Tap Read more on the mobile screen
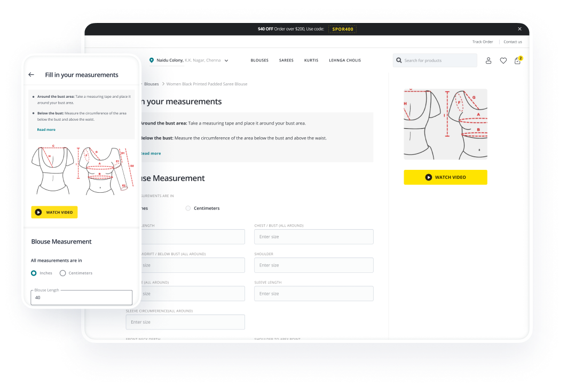 pos(46,129)
